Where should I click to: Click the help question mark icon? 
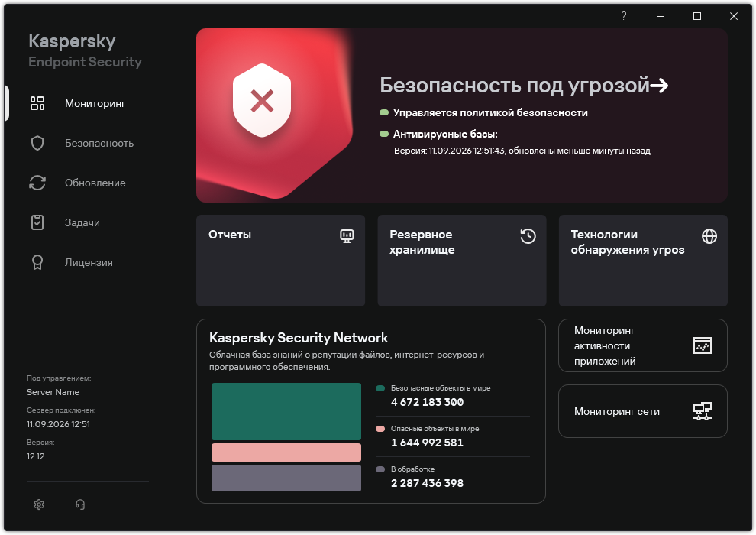tap(624, 16)
